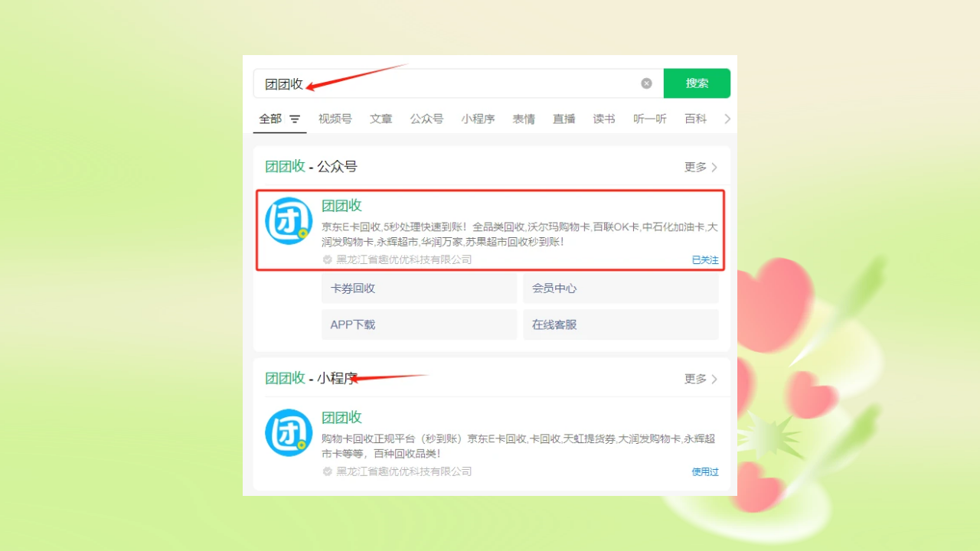Open the 在线客服 menu button
The height and width of the screenshot is (551, 980).
click(621, 324)
